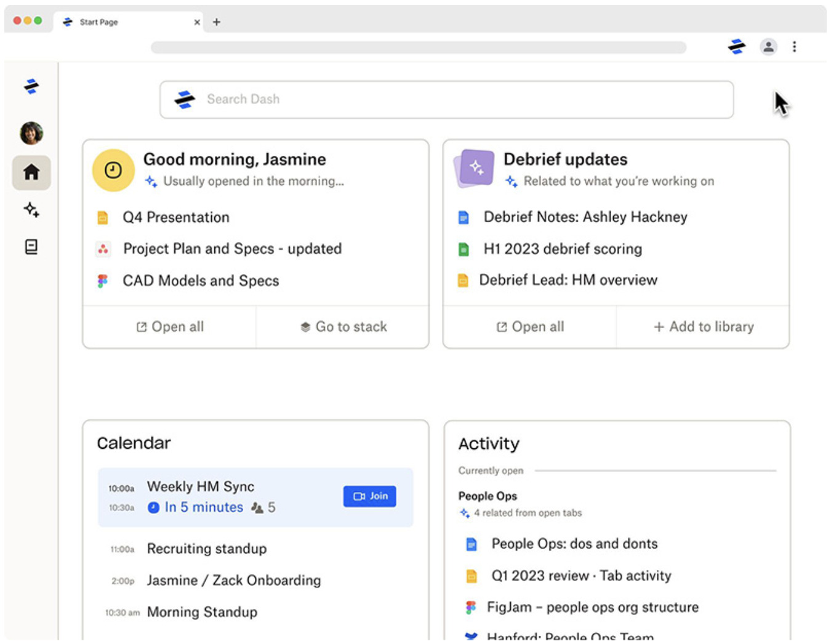Image resolution: width=839 pixels, height=644 pixels.
Task: Select the Home icon in sidebar
Action: pos(31,172)
